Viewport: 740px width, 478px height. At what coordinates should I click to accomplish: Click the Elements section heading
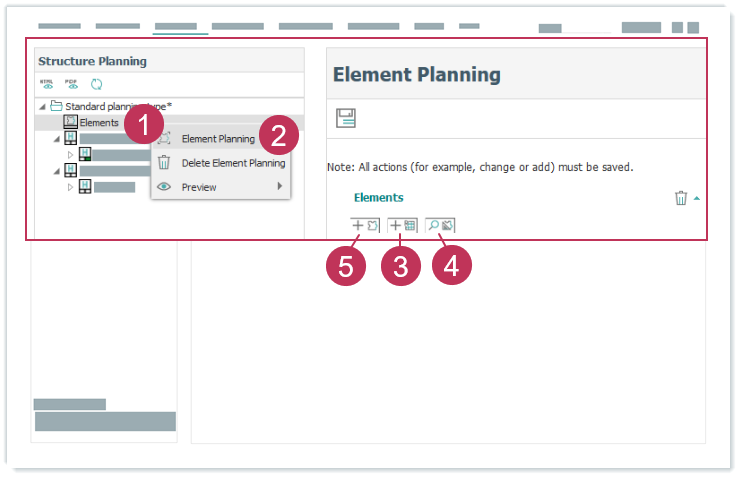pos(378,198)
